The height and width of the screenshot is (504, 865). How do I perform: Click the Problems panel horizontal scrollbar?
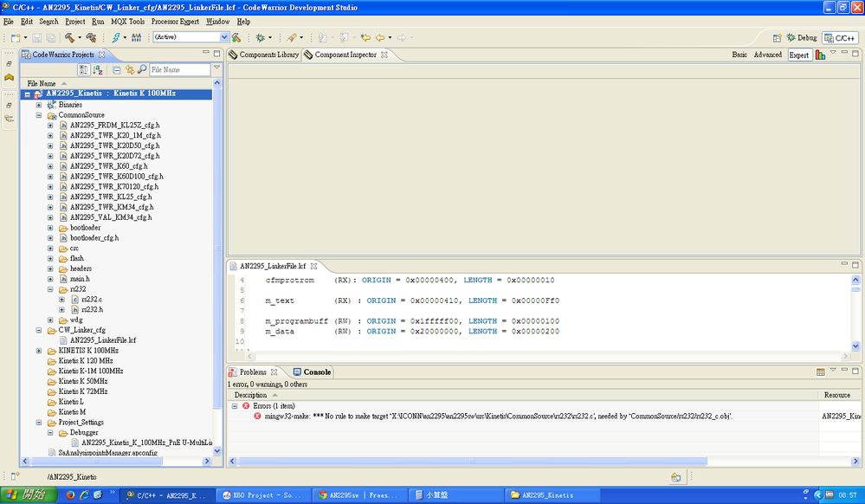[x=472, y=461]
